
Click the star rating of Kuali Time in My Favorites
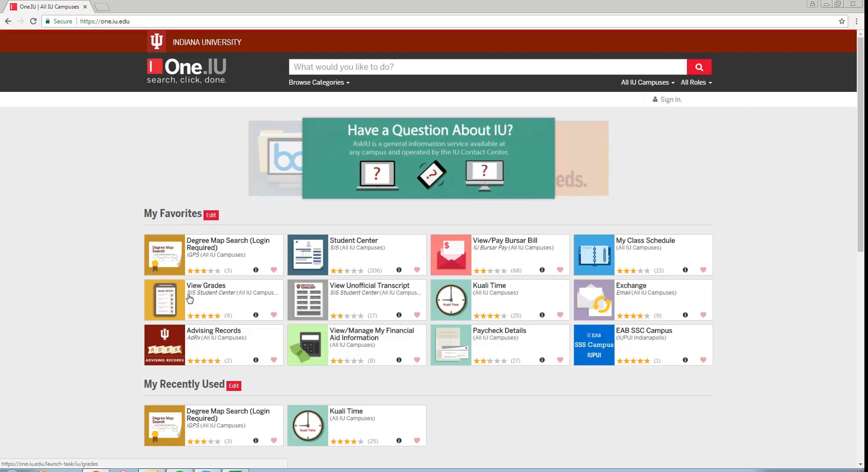click(490, 316)
